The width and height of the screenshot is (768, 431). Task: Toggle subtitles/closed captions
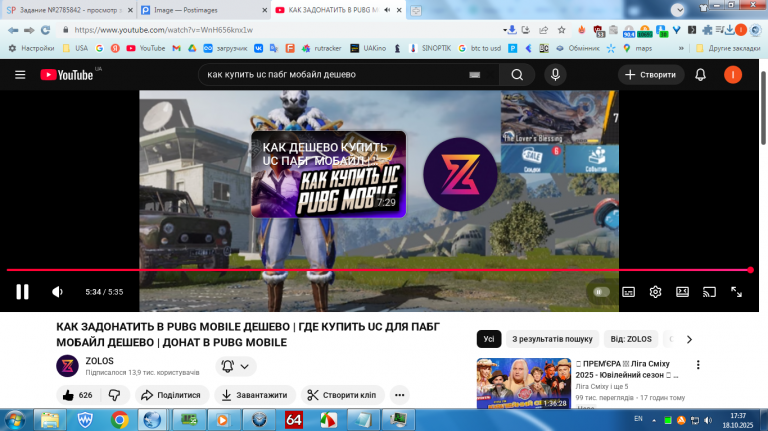pyautogui.click(x=628, y=292)
